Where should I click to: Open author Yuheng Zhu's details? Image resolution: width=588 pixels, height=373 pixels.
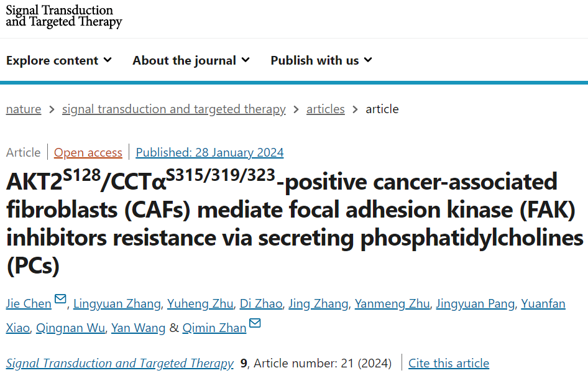point(200,303)
